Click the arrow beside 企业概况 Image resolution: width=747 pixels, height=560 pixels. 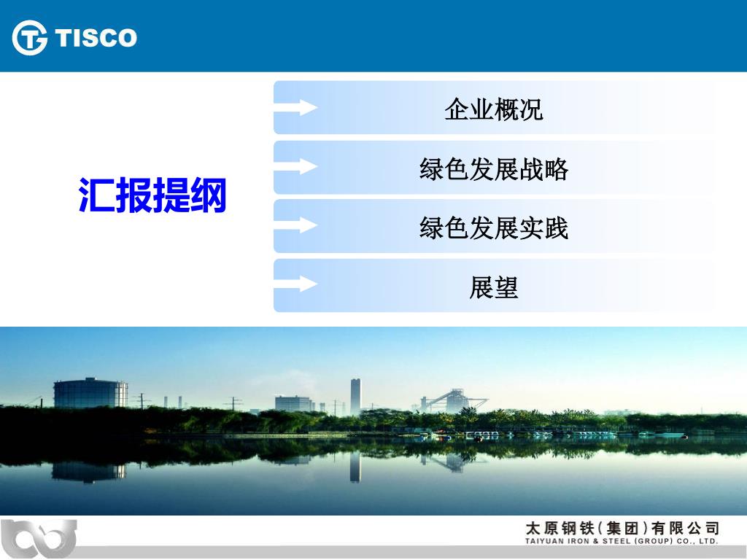coord(295,108)
